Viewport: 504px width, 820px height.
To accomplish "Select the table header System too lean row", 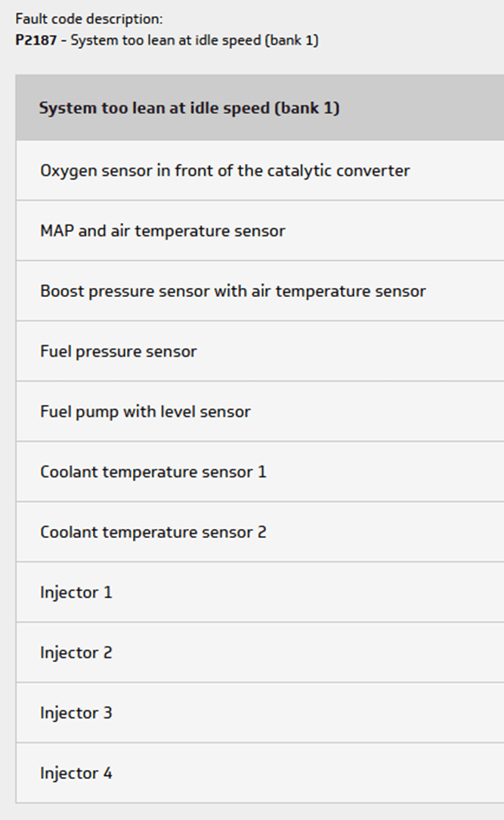I will click(x=260, y=108).
